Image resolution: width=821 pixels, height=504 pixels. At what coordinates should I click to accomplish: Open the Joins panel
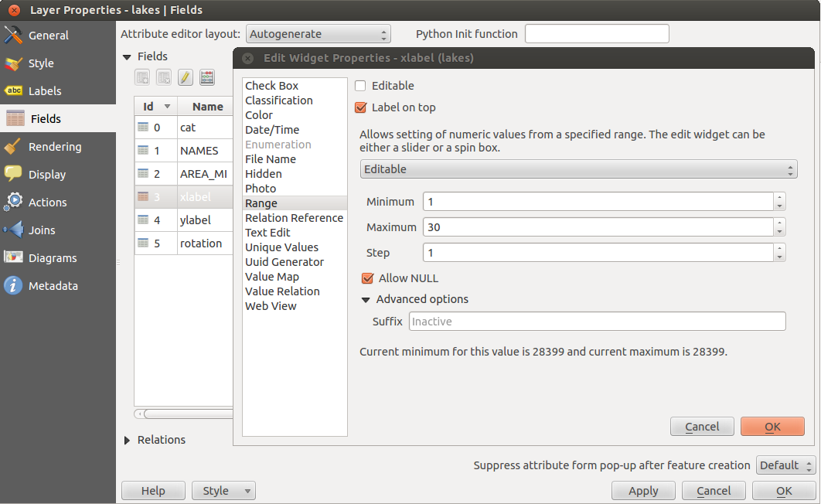tap(42, 230)
